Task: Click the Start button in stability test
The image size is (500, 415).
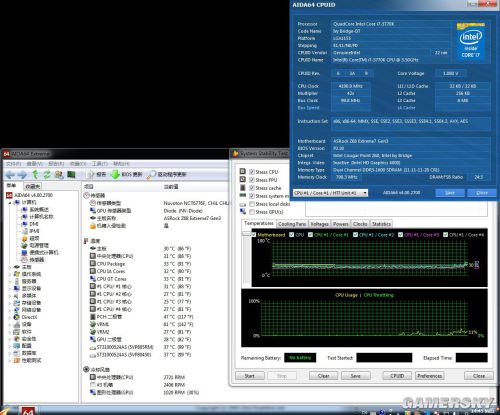Action: (x=250, y=376)
